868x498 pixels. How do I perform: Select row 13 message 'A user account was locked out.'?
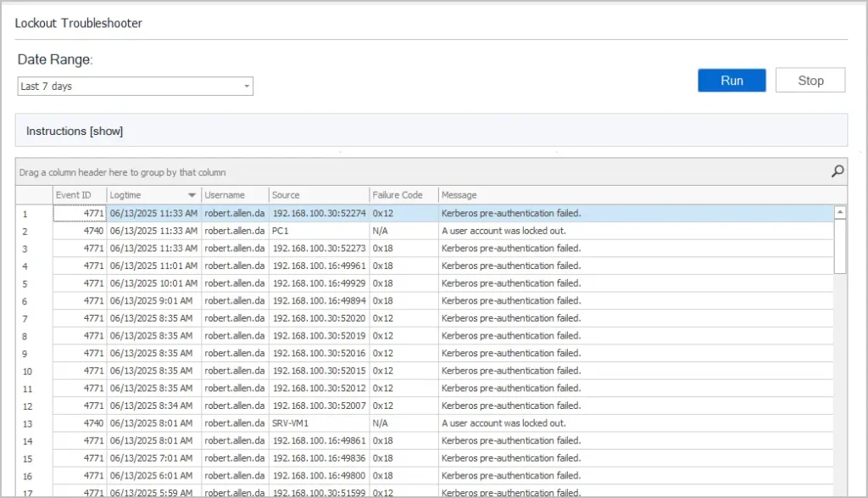(636, 423)
